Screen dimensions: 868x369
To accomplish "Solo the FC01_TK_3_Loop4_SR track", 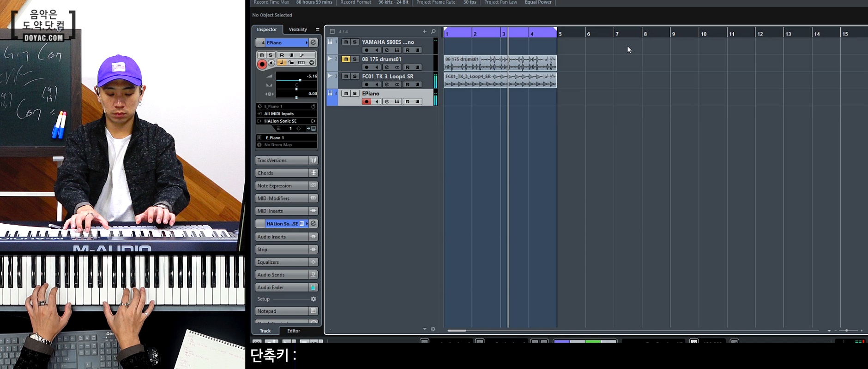I will [355, 76].
